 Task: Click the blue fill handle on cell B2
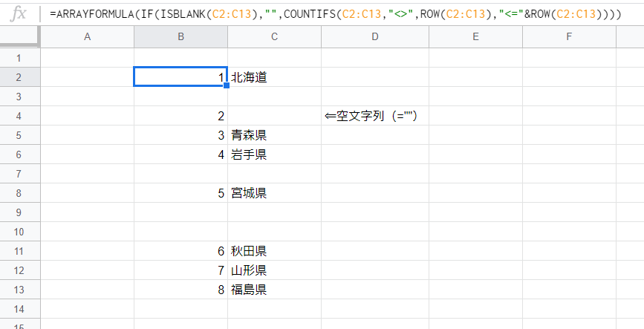click(227, 85)
